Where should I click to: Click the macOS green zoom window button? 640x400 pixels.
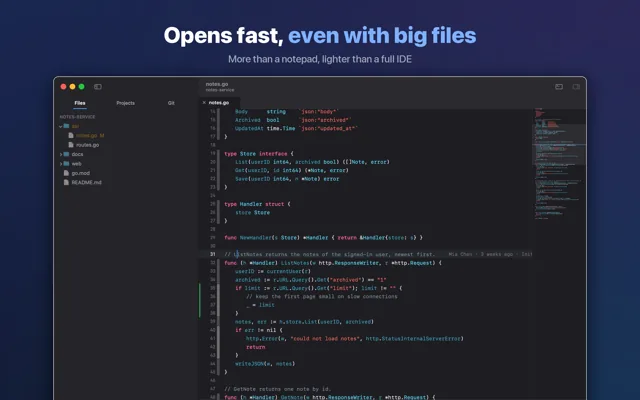[82, 87]
